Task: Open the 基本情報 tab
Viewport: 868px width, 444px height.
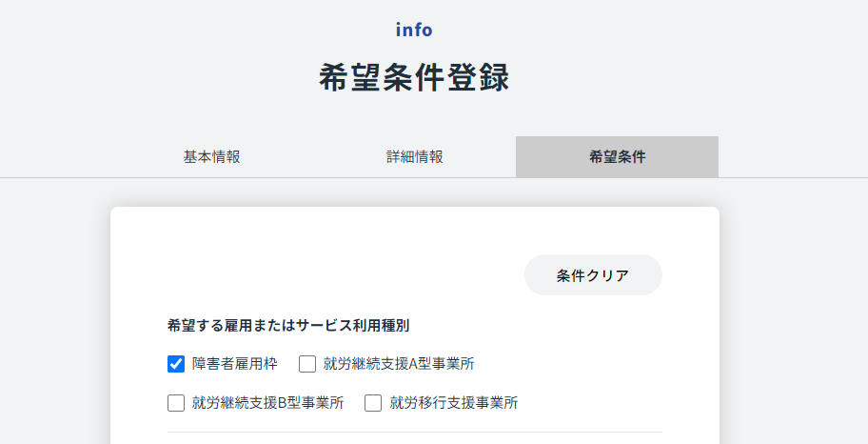Action: pos(212,157)
